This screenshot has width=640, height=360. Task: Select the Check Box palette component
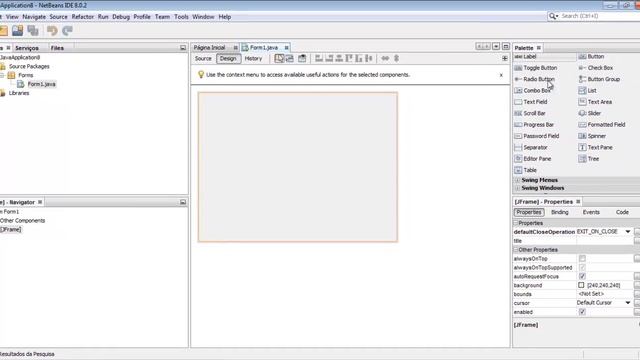(x=596, y=68)
